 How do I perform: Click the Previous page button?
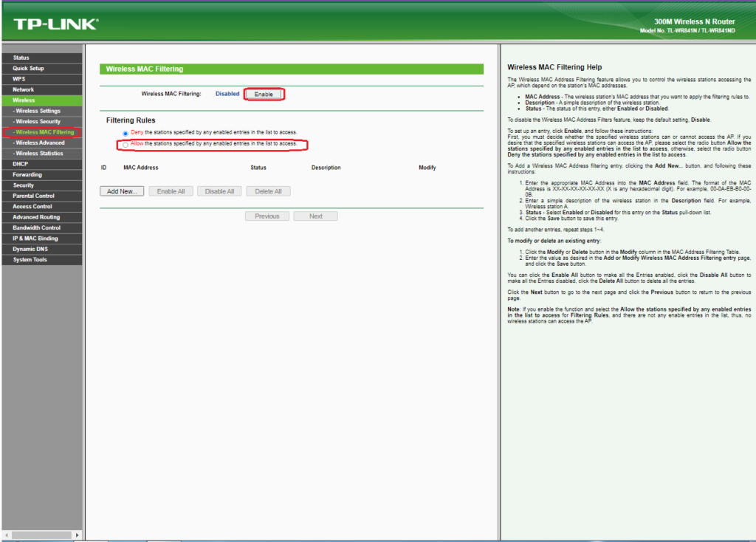[x=267, y=216]
